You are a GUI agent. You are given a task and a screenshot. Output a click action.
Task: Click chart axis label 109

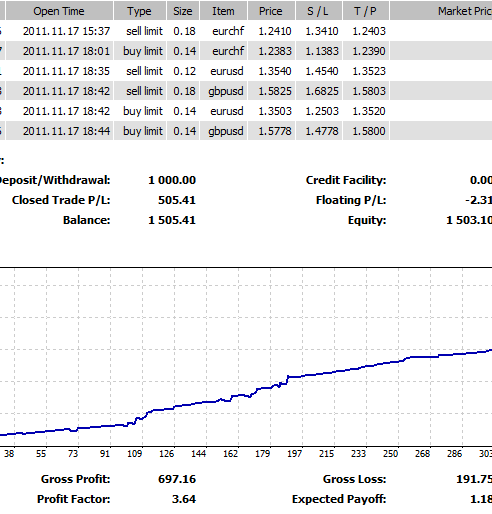coord(134,454)
